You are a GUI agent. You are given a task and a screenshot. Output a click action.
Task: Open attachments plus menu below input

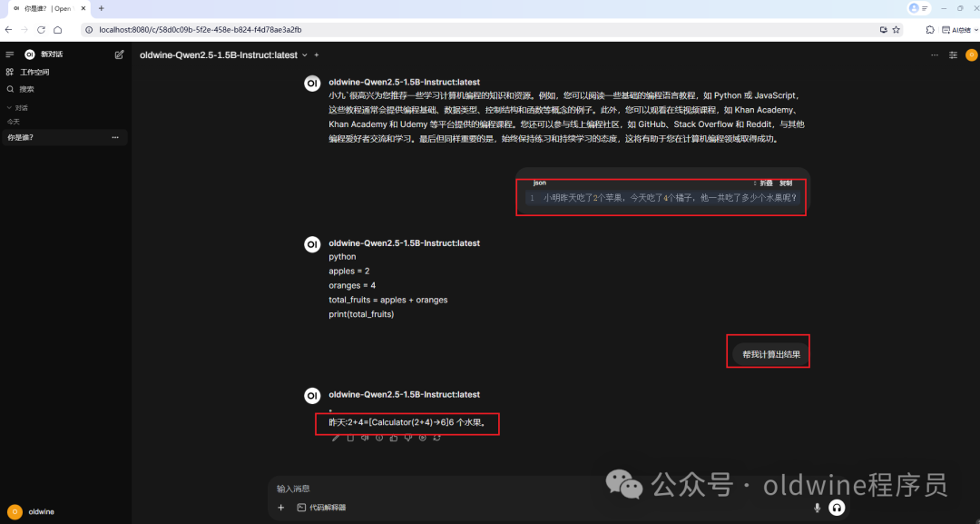(x=281, y=508)
